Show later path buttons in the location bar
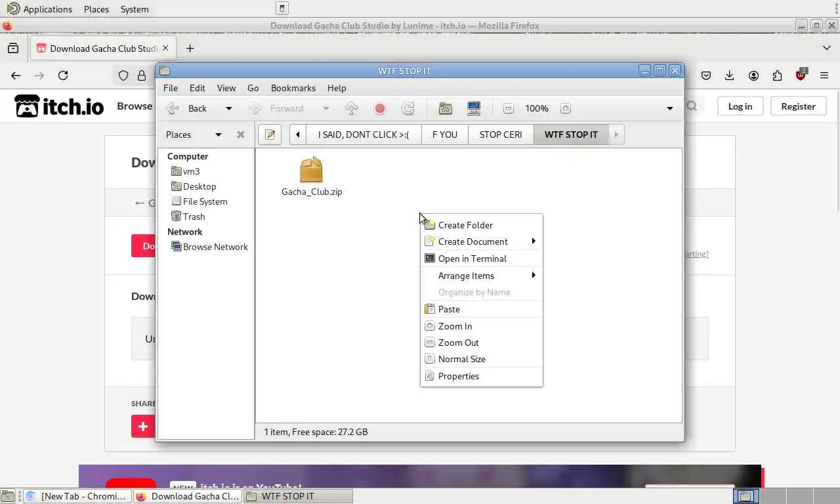 coord(616,135)
